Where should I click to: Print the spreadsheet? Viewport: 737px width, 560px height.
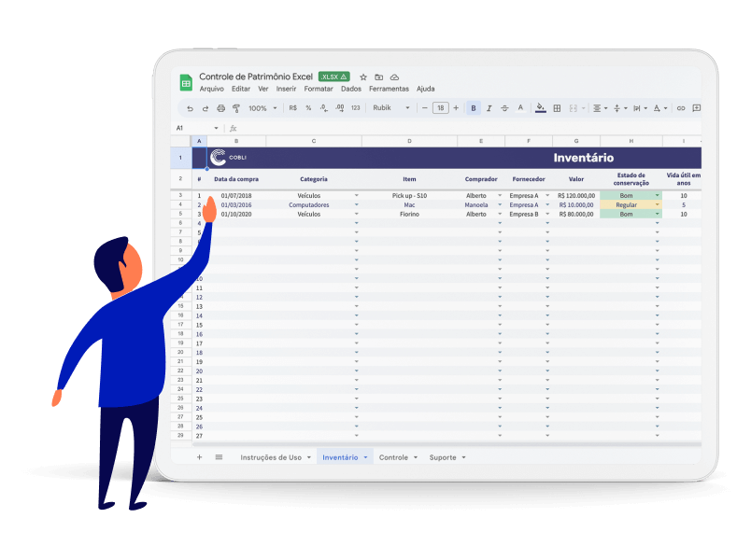[220, 108]
